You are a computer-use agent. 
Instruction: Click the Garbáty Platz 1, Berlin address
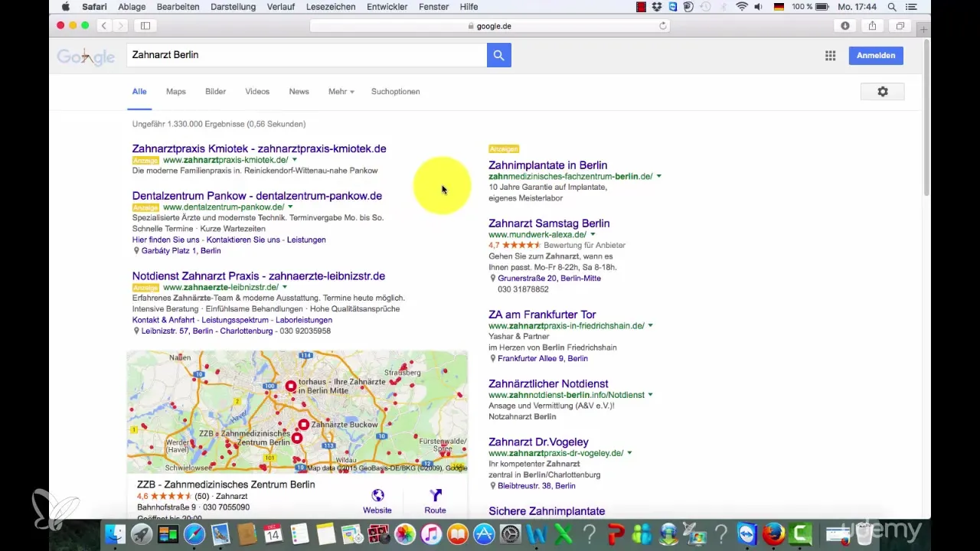181,250
